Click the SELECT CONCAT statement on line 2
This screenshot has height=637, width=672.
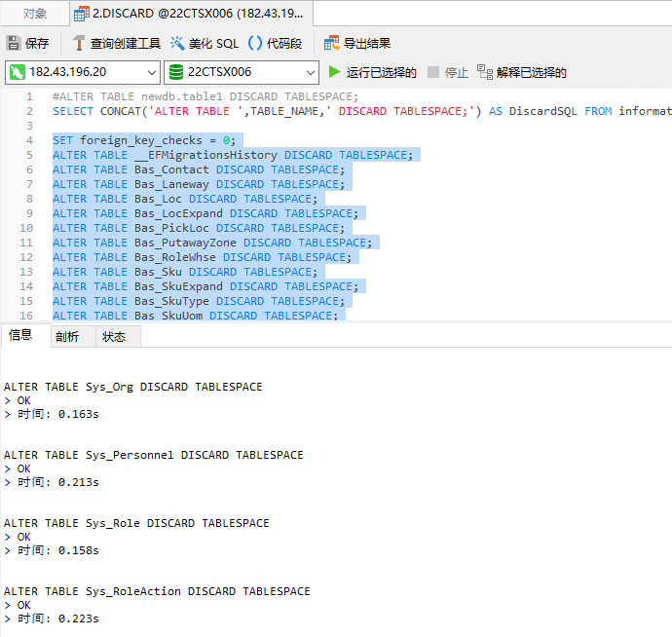pyautogui.click(x=362, y=111)
